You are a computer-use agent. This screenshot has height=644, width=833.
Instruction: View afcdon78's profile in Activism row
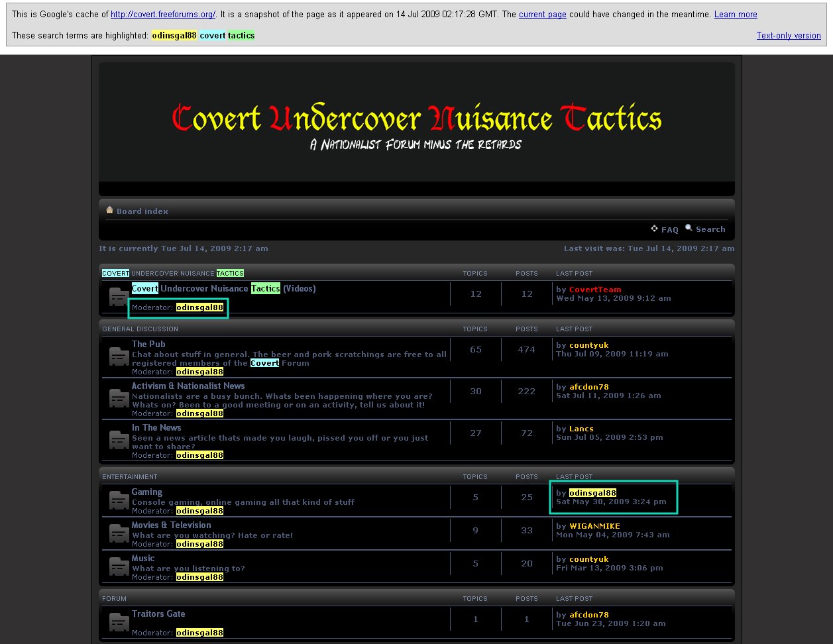point(588,387)
